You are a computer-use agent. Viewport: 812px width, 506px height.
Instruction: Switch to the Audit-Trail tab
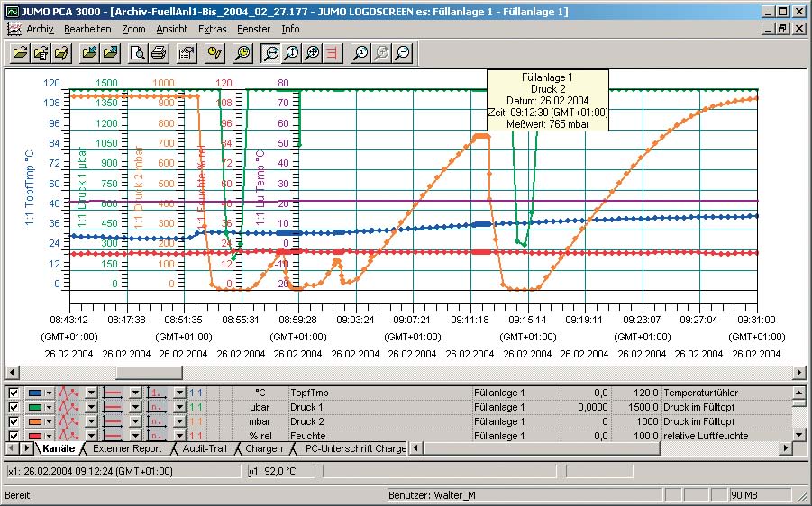(205, 448)
